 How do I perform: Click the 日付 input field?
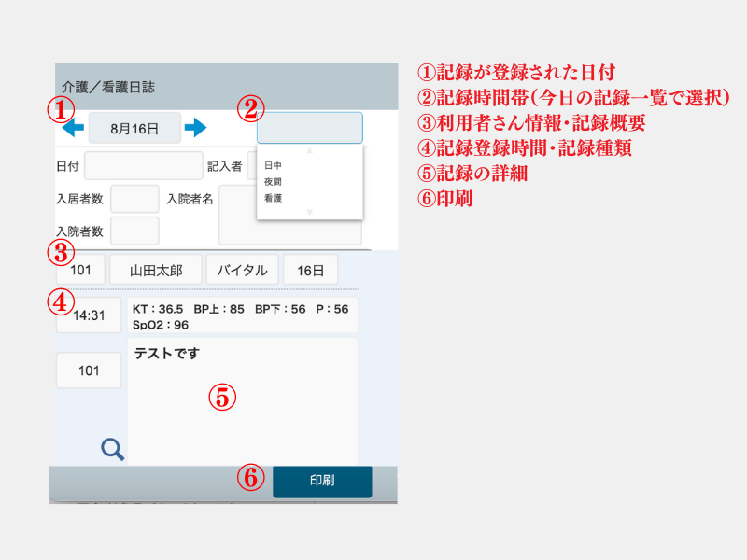point(143,166)
